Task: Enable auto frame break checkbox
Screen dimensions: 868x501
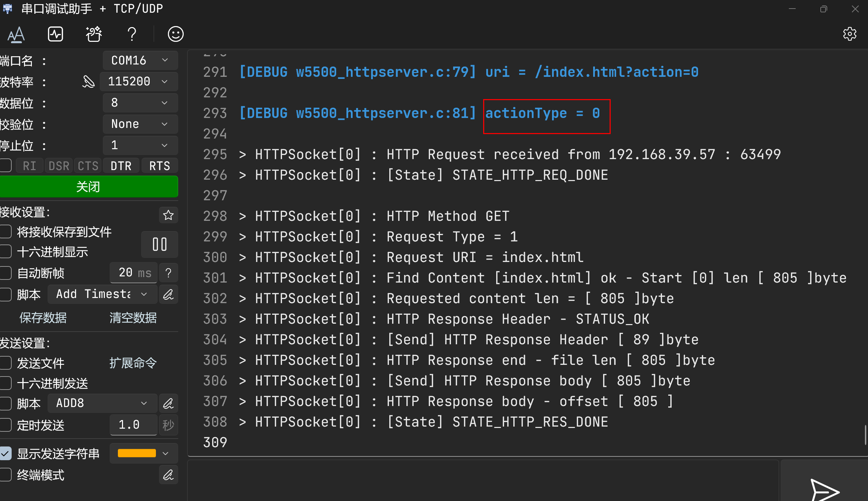Action: [5, 273]
